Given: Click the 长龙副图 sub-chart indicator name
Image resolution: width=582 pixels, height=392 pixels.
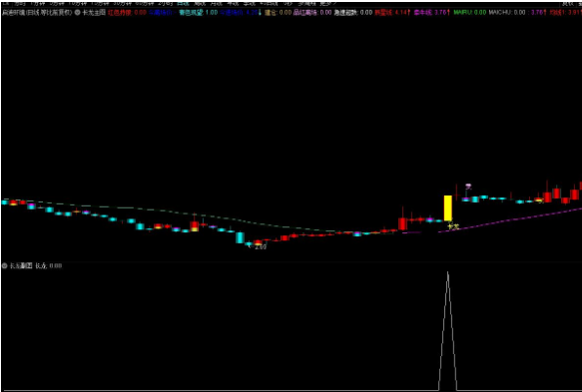Looking at the screenshot, I should pos(21,266).
